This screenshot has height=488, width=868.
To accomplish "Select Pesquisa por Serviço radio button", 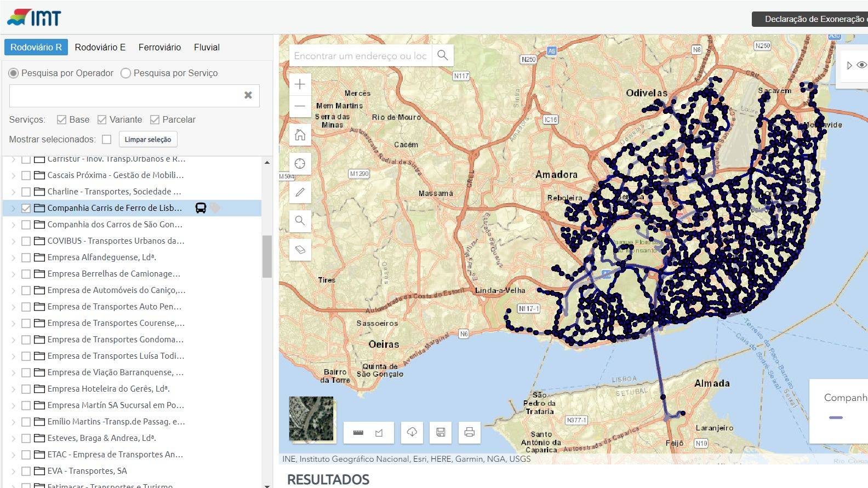I will coord(126,73).
